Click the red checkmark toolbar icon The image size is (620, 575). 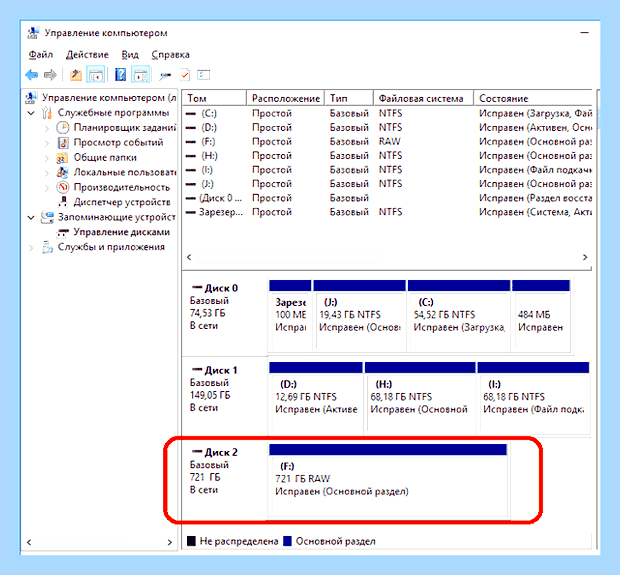(185, 74)
